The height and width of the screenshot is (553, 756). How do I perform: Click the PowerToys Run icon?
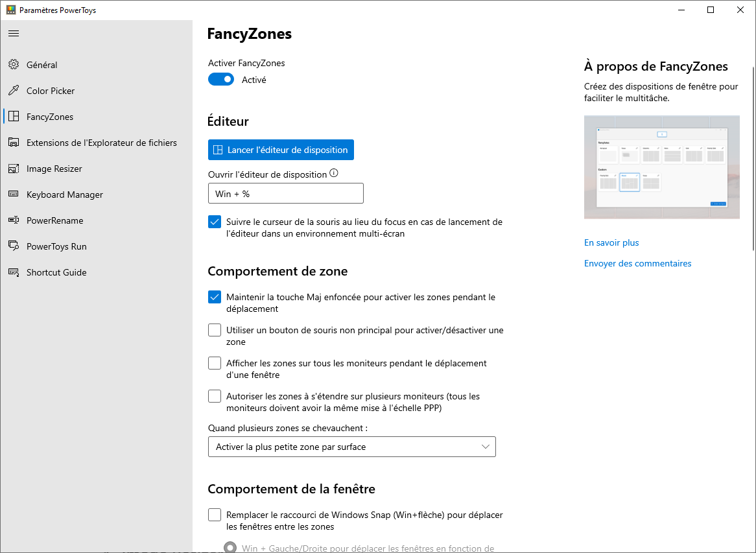pyautogui.click(x=14, y=246)
